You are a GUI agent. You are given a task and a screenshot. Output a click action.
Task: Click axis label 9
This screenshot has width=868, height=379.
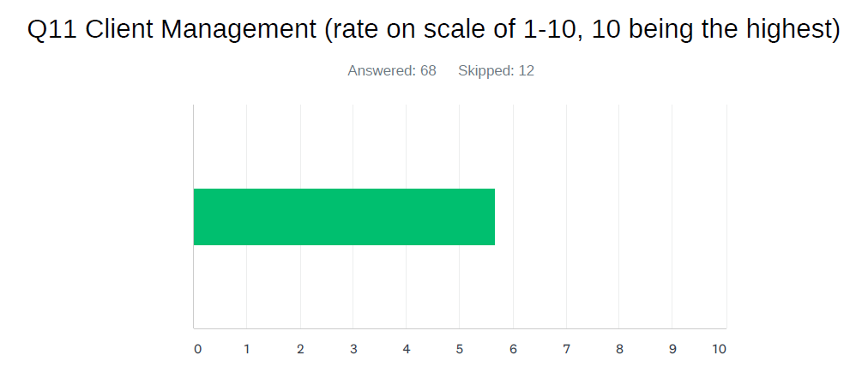[672, 349]
